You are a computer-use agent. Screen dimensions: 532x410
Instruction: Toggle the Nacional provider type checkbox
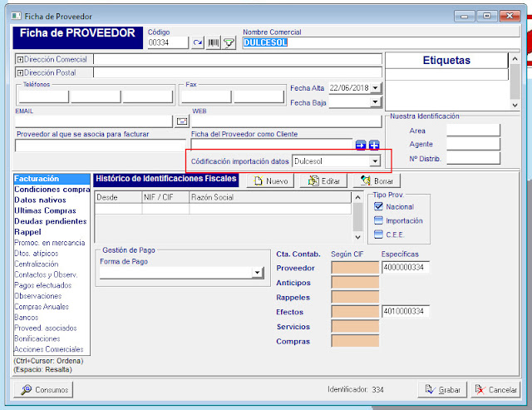tap(378, 206)
